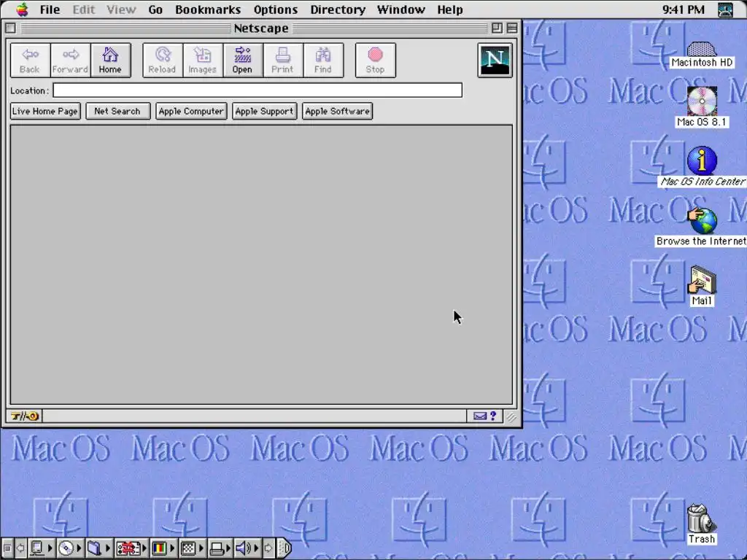
Task: Select the Macintosh HD desktop icon
Action: 701,55
